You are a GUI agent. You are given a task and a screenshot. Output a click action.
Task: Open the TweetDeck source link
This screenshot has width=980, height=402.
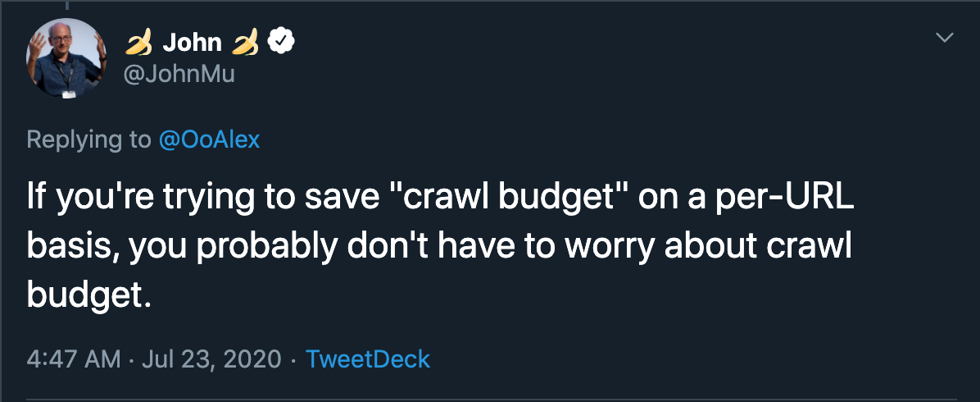(x=367, y=359)
